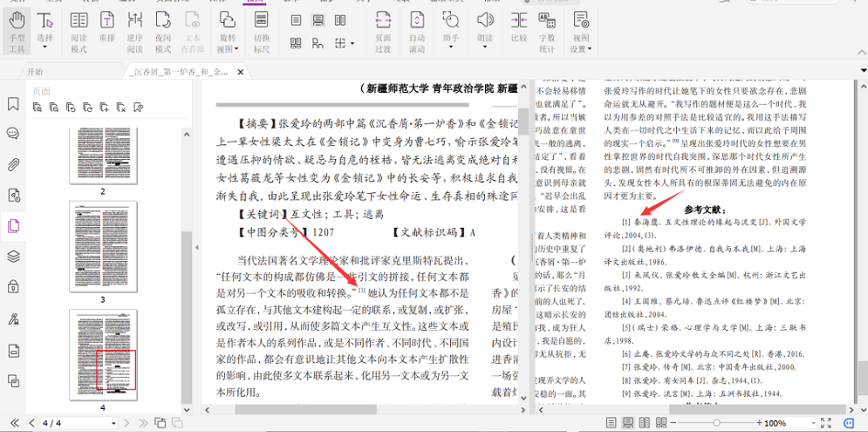Start Auto Scroll (自动滚动)
Image resolution: width=868 pixels, height=432 pixels.
click(417, 31)
